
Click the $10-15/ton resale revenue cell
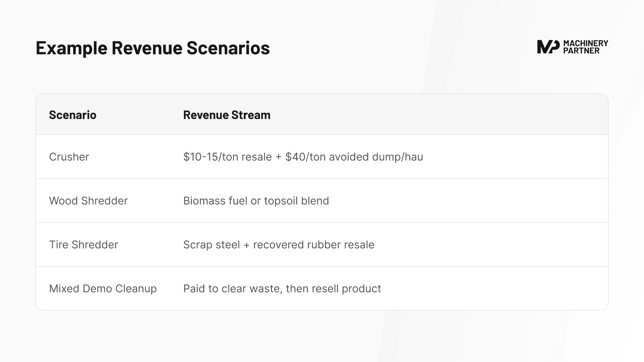(x=303, y=157)
